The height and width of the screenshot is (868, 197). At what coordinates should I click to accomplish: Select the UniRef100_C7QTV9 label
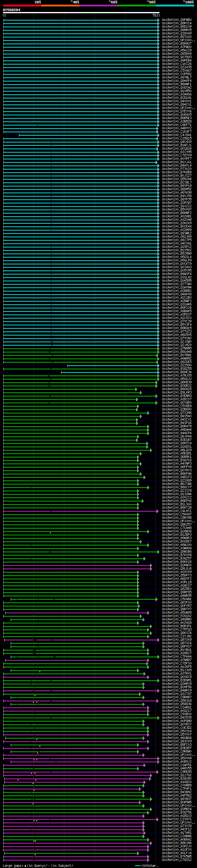(x=176, y=155)
